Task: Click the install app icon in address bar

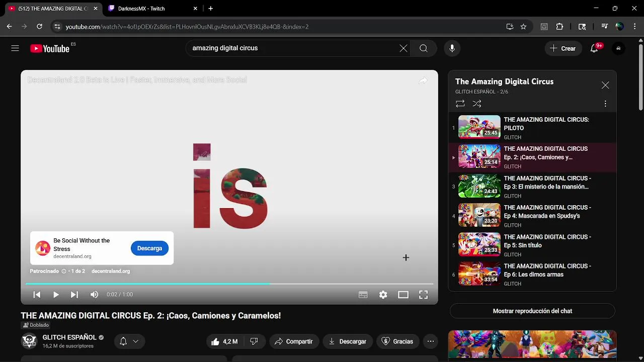Action: (510, 27)
